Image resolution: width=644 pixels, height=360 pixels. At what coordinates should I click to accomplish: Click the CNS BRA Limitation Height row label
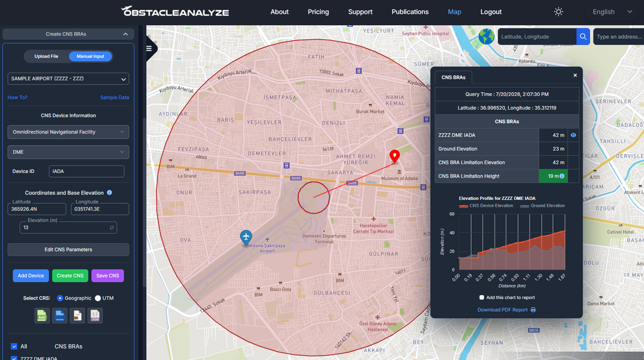point(469,176)
